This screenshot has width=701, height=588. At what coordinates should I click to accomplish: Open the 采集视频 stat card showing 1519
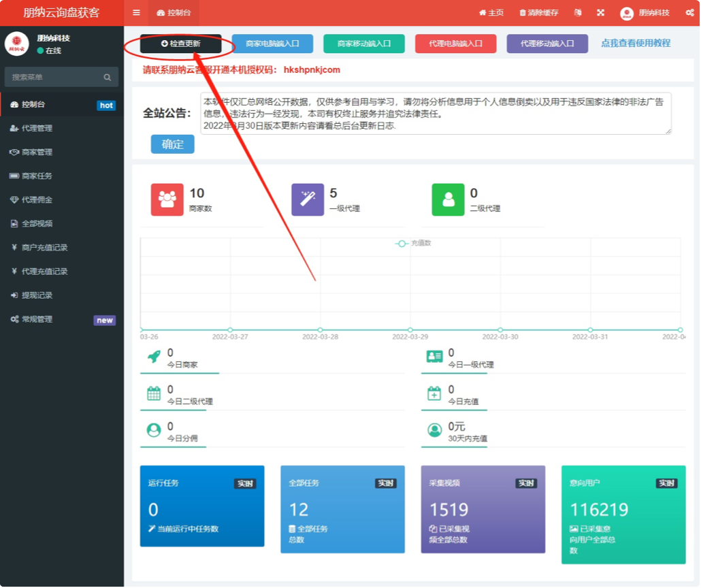click(483, 509)
